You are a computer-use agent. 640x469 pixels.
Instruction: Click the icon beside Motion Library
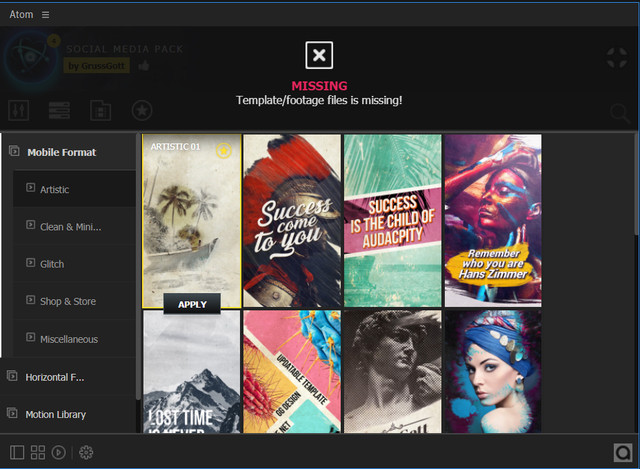[x=12, y=413]
